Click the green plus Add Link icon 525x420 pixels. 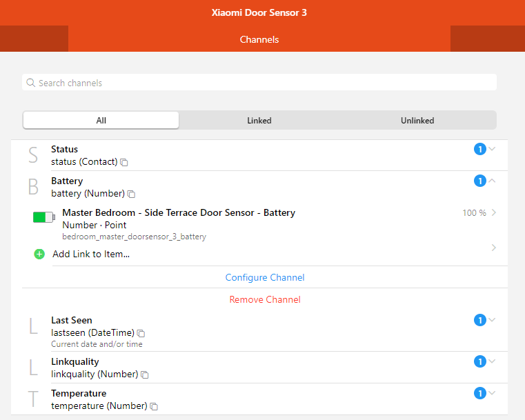coord(39,254)
